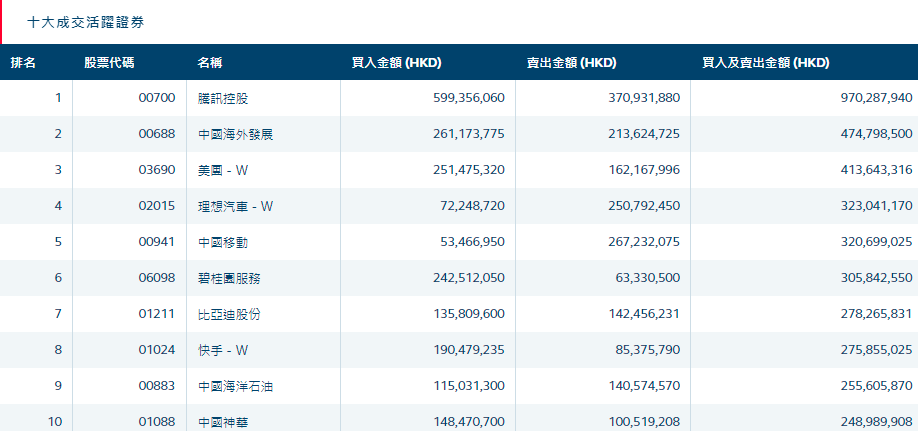This screenshot has width=918, height=431.
Task: Select stock code 00688
Action: pos(157,134)
